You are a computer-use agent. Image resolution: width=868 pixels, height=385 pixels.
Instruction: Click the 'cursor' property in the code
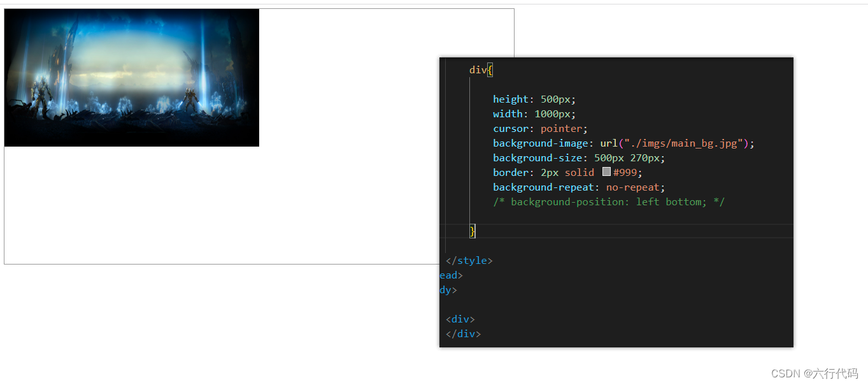pos(511,128)
